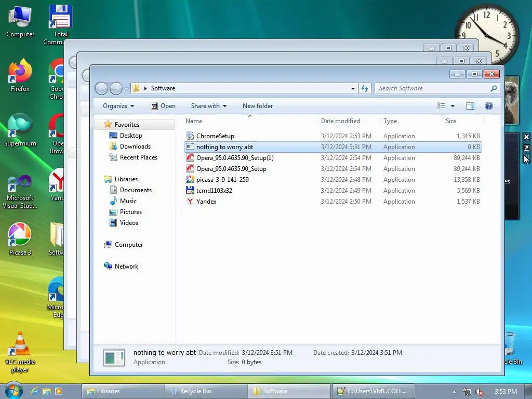Click the ChromeSetup file icon
The image size is (532, 399).
click(190, 136)
